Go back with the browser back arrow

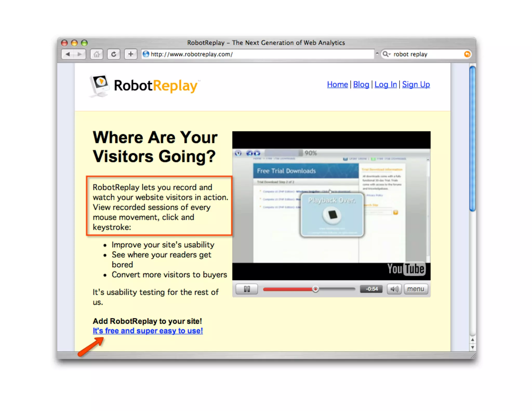(x=68, y=54)
